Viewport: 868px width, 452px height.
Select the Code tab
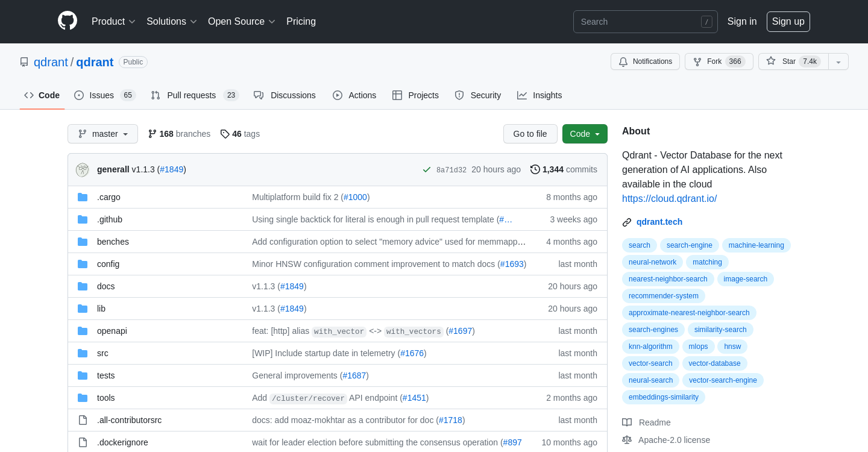tap(42, 95)
